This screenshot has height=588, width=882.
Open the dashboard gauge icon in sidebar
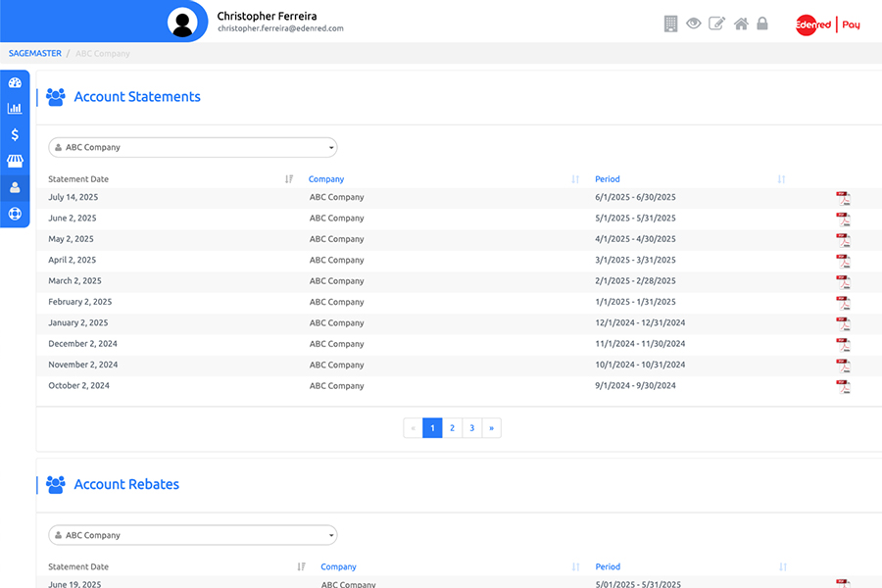[15, 82]
